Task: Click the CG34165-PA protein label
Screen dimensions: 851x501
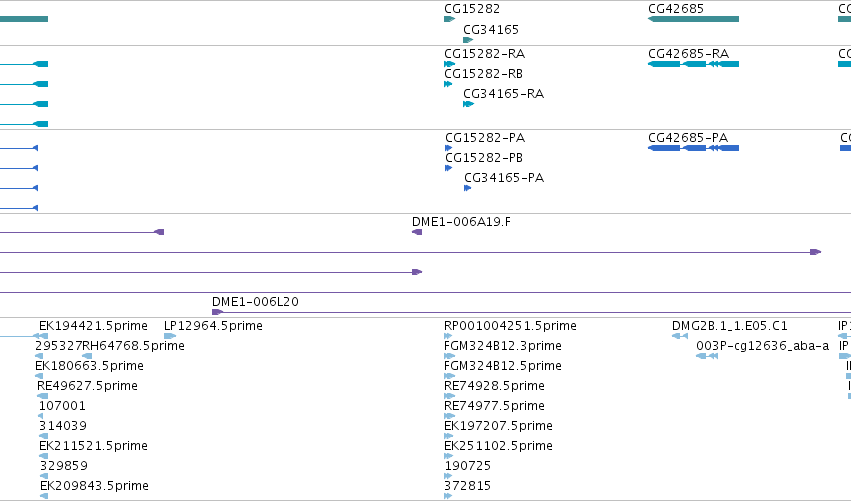Action: click(504, 178)
